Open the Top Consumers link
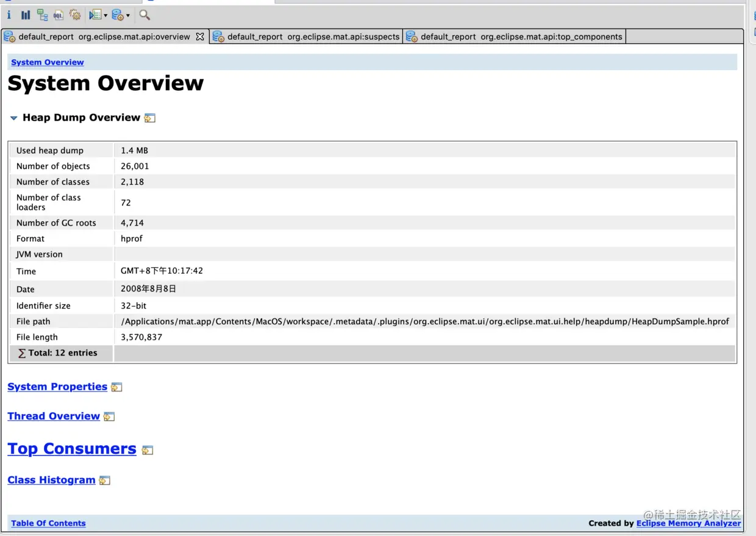Screen dimensions: 756x536 point(72,449)
